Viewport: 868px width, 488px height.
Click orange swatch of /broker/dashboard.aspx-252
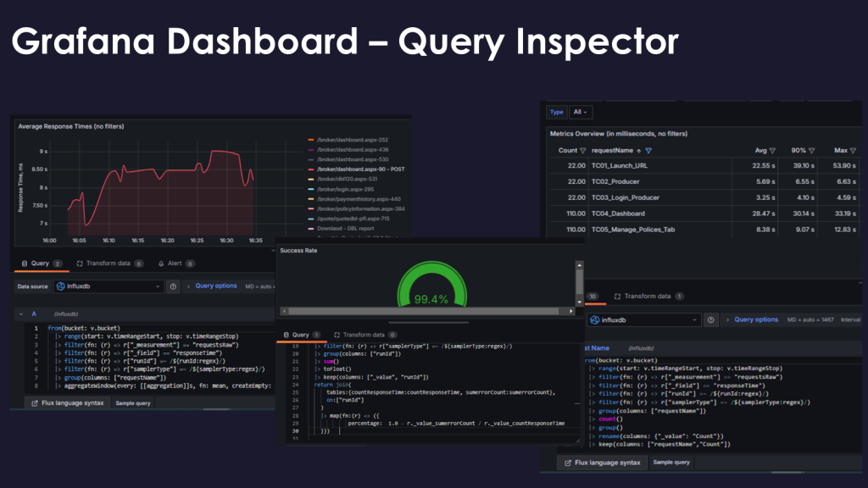(311, 140)
